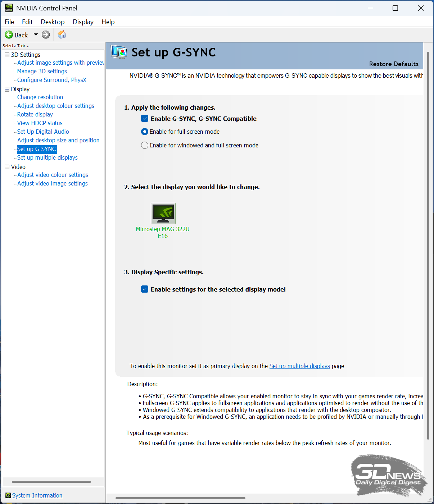Click the NVIDIA Control Panel title bar icon
The width and height of the screenshot is (434, 504).
9,8
